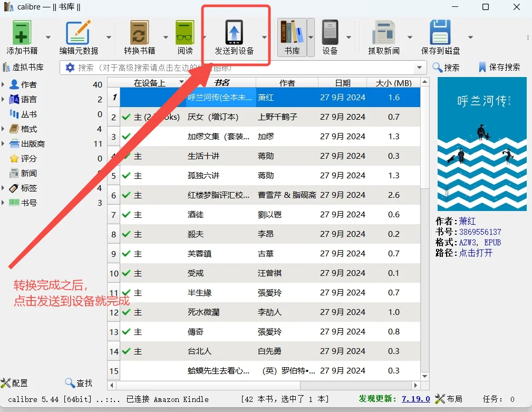Expand the Languages (语言) category
The width and height of the screenshot is (532, 412).
pos(3,99)
